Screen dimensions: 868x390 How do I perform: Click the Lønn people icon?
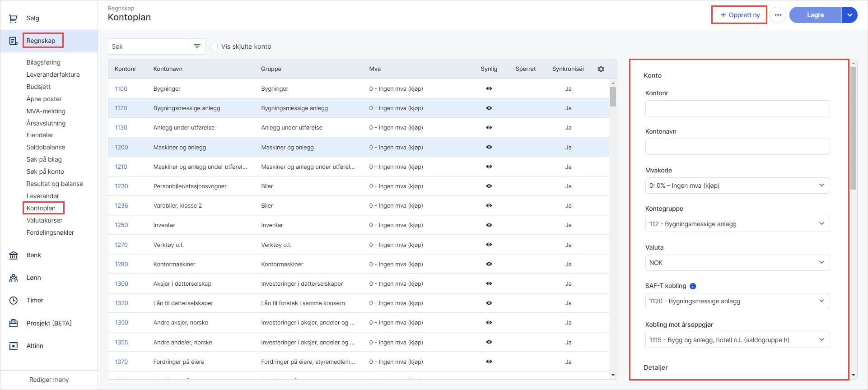[x=14, y=278]
